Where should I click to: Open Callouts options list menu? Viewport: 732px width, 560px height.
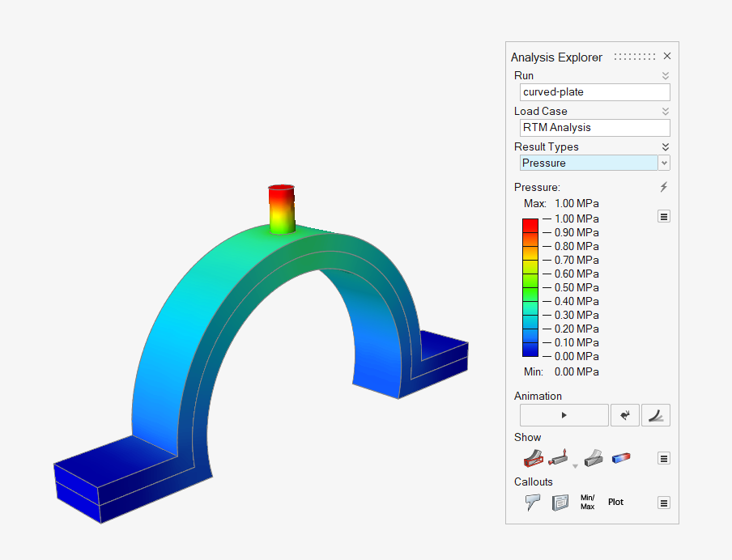(x=664, y=503)
